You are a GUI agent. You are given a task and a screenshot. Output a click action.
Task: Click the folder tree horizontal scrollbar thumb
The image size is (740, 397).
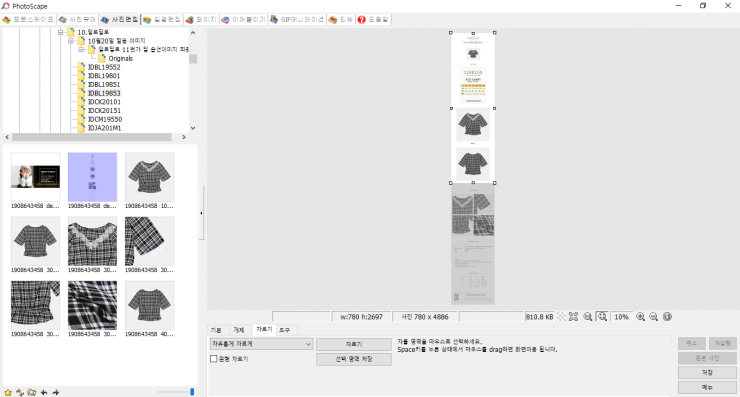[x=92, y=137]
